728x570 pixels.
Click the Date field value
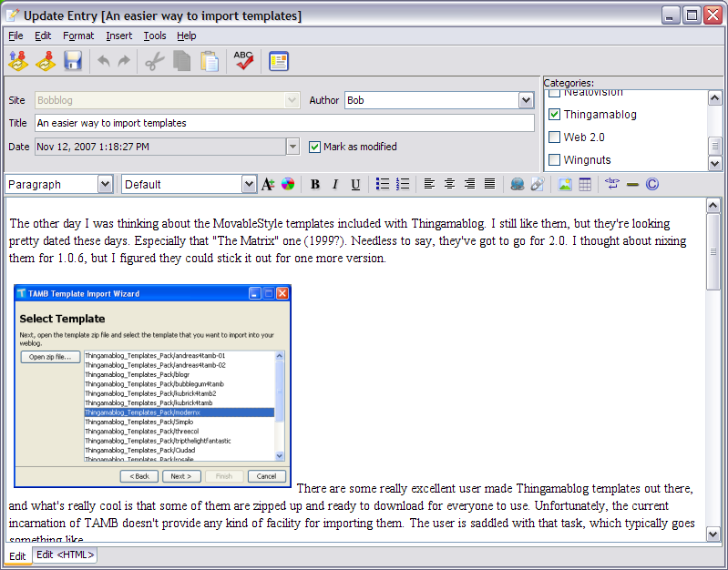coord(160,147)
